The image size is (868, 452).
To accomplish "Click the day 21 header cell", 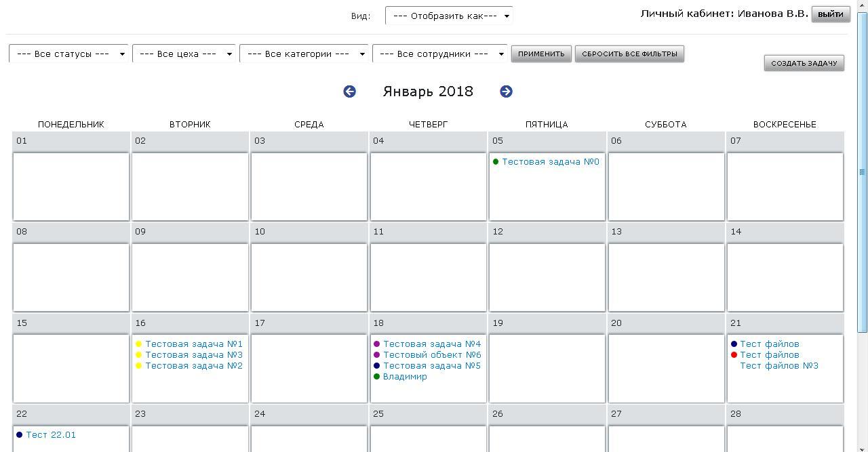I will pos(785,323).
